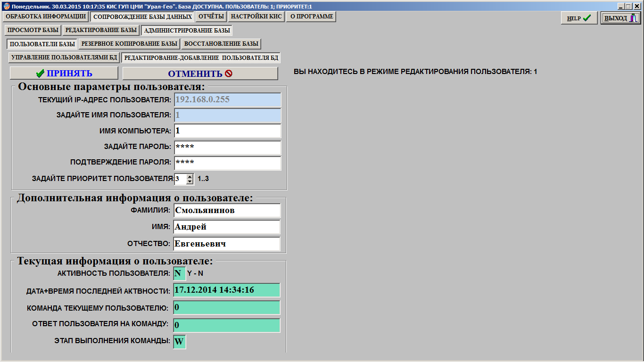The width and height of the screenshot is (644, 362).
Task: Click the ФАМИЛИЯ field Смольянинов
Action: point(227,211)
